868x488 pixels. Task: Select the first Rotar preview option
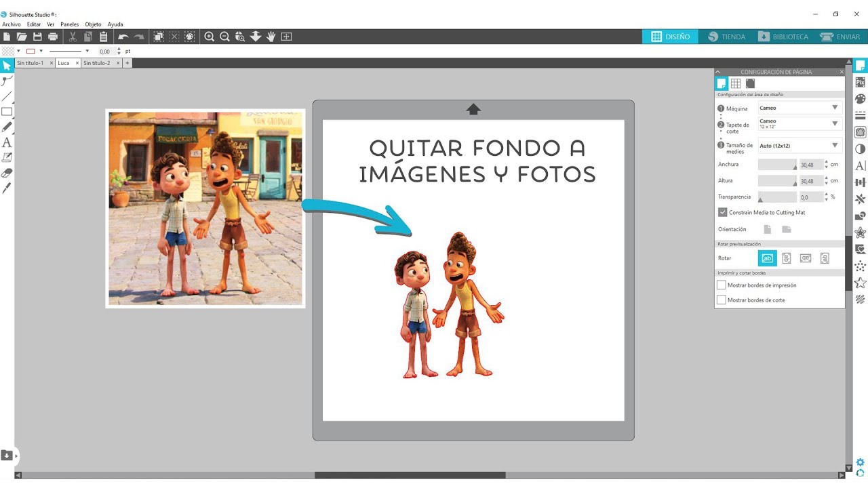tap(768, 258)
